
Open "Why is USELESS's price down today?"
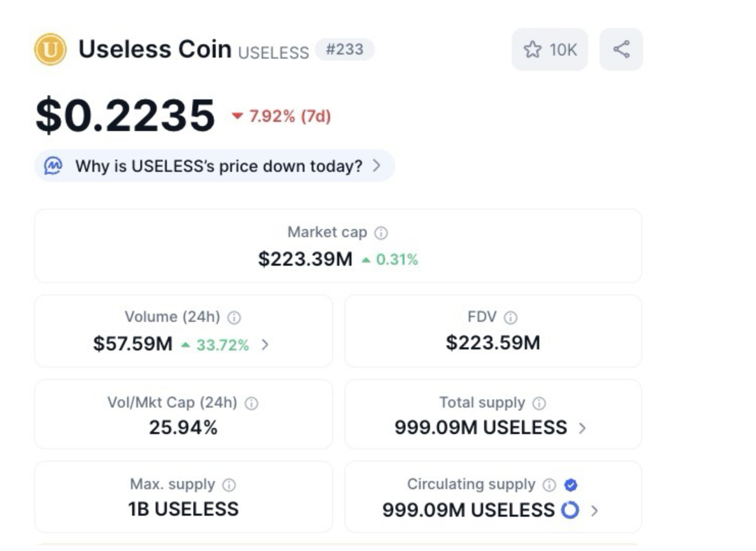click(x=219, y=166)
